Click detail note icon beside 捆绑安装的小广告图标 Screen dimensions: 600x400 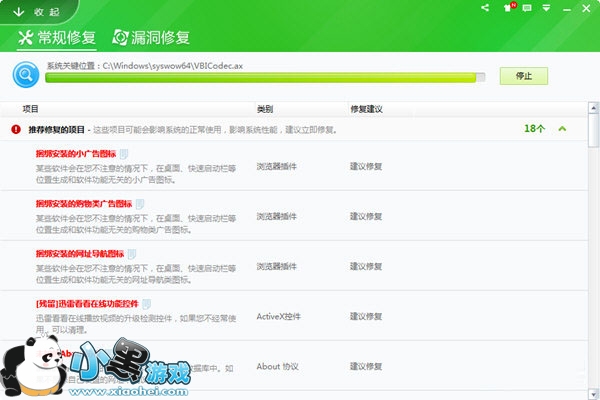[124, 154]
